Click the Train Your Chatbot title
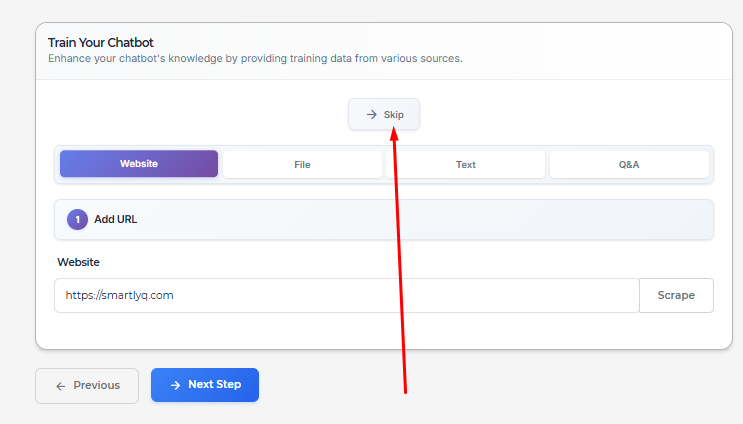The height and width of the screenshot is (424, 743). (100, 43)
